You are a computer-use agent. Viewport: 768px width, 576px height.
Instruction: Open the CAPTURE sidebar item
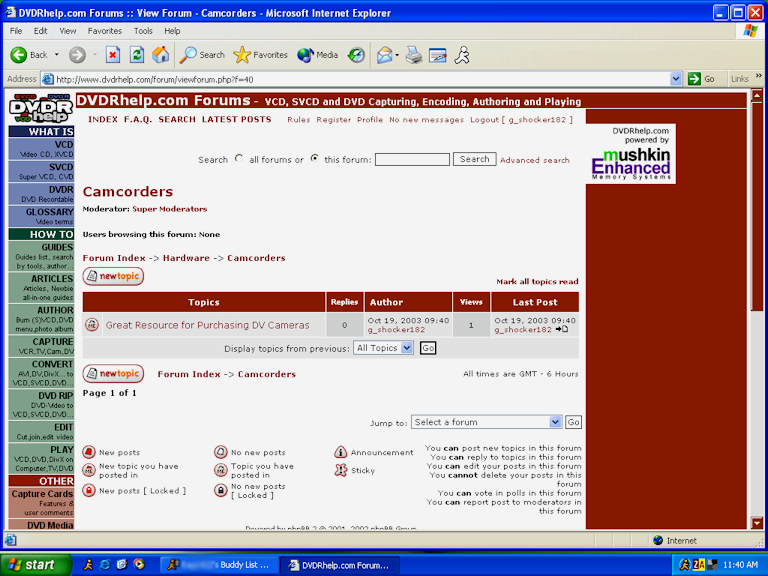click(x=41, y=346)
